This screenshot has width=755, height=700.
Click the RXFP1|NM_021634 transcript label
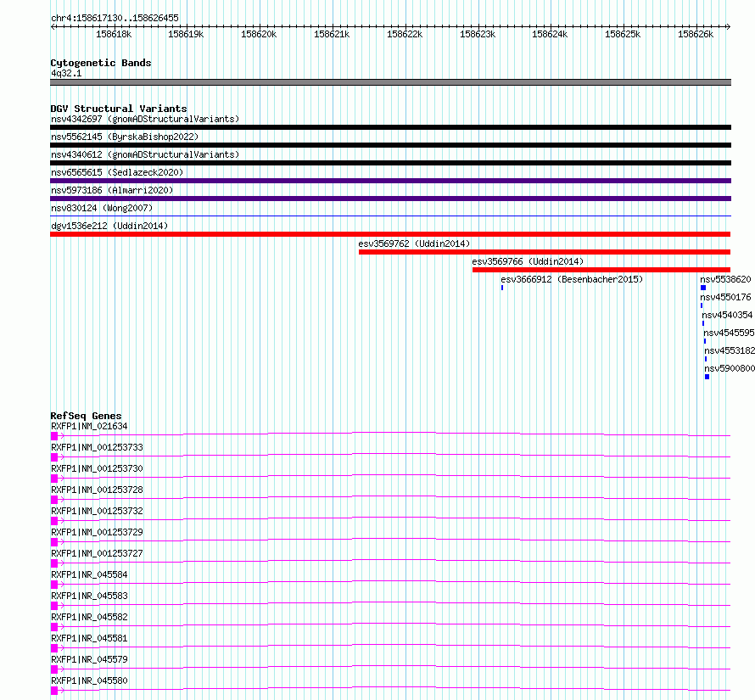pos(90,426)
